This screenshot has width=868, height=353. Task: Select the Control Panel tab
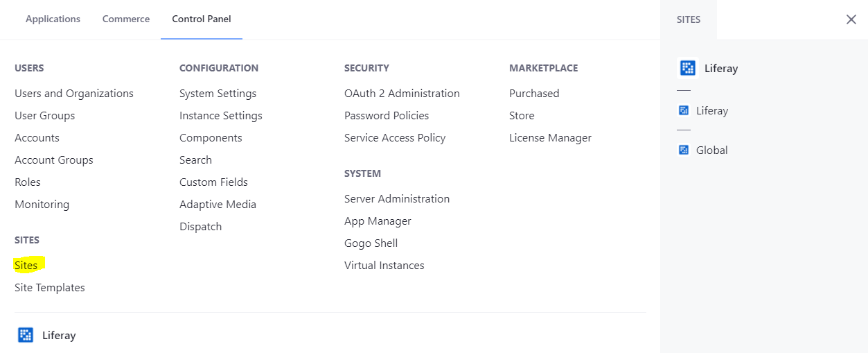202,19
